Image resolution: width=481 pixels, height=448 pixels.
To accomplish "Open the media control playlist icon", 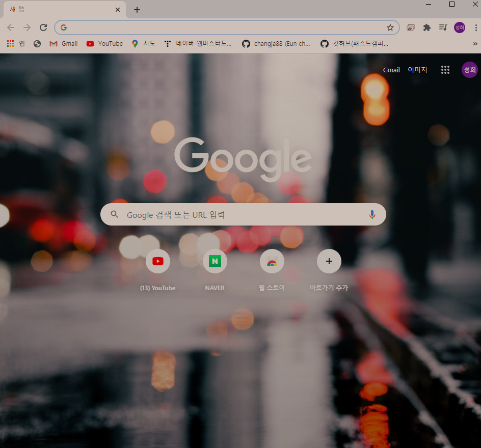I will pos(443,27).
